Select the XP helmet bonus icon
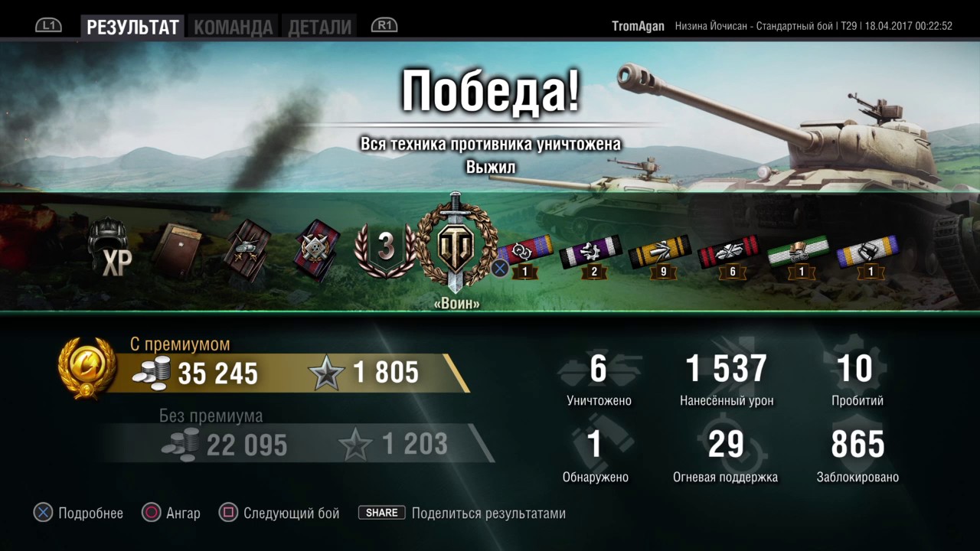 coord(109,247)
